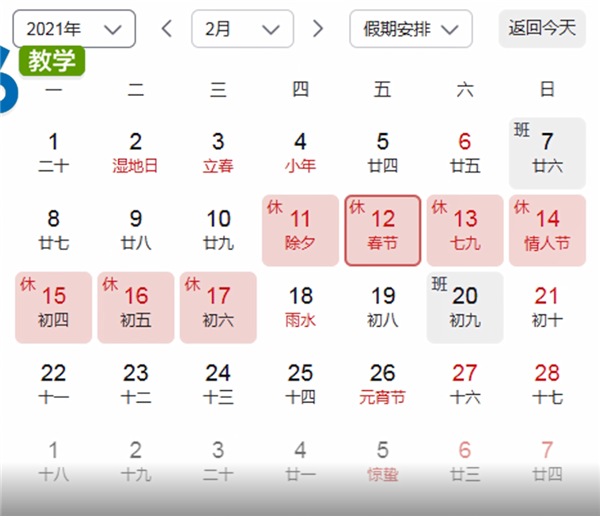The width and height of the screenshot is (600, 516).
Task: Go to previous month arrow
Action: (x=167, y=29)
